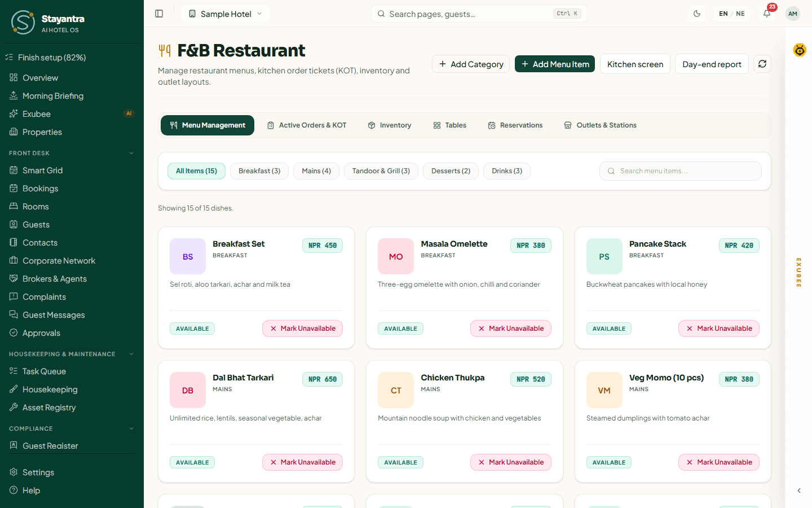
Task: Switch language to EN
Action: click(723, 14)
